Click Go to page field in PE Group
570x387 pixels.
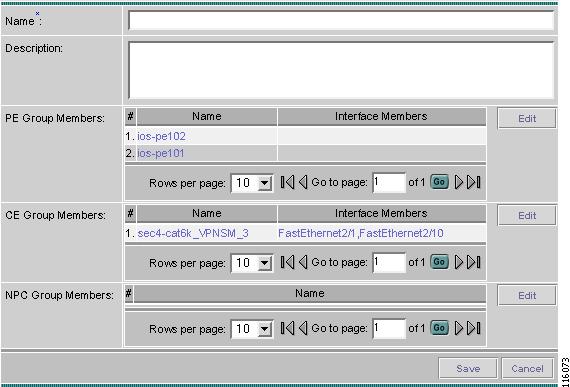pyautogui.click(x=389, y=182)
